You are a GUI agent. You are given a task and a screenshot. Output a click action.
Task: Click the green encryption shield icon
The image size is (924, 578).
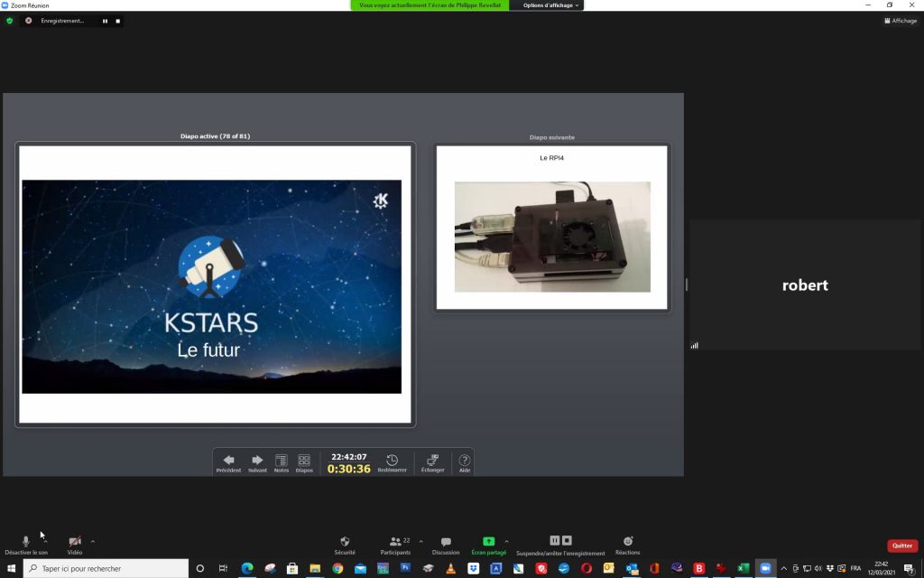pyautogui.click(x=9, y=21)
